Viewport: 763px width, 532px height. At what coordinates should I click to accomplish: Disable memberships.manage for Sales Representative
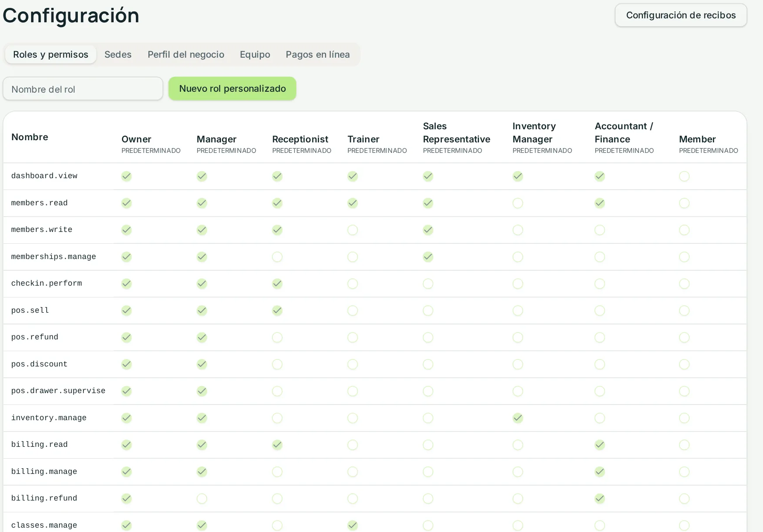[x=428, y=257]
